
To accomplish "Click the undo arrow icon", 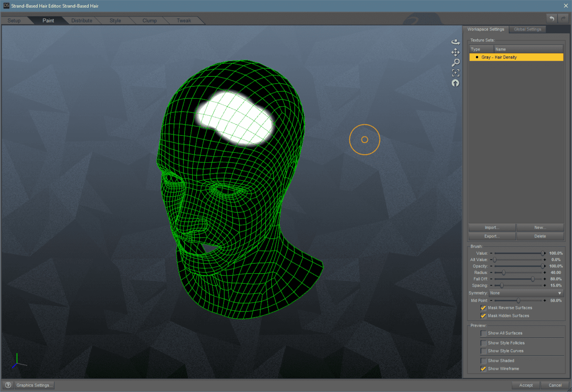I will click(551, 18).
